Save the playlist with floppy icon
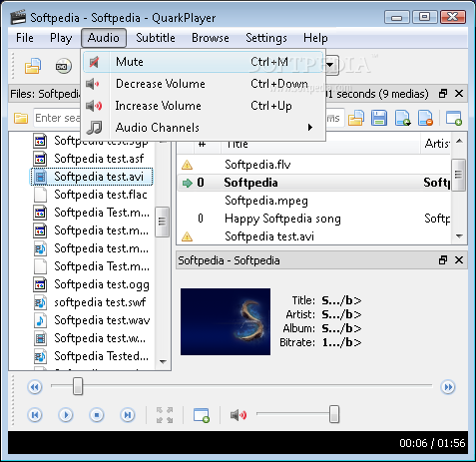The height and width of the screenshot is (462, 476). click(379, 118)
